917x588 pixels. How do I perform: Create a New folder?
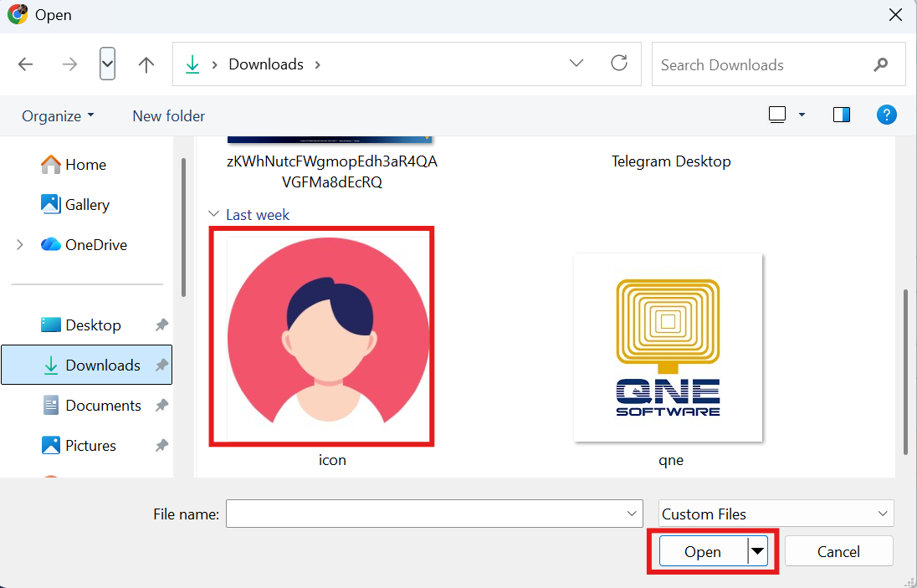[x=168, y=115]
